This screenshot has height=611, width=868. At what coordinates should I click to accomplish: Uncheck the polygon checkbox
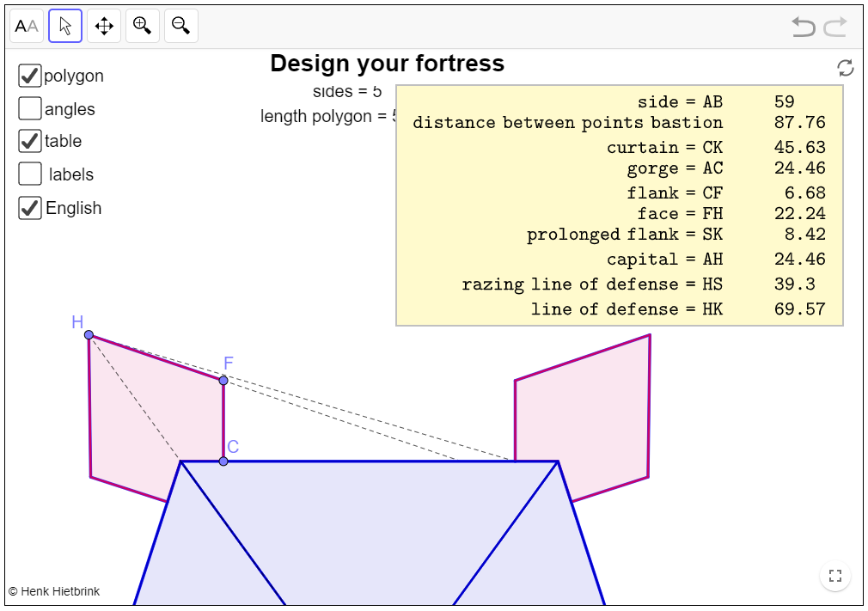pyautogui.click(x=30, y=76)
